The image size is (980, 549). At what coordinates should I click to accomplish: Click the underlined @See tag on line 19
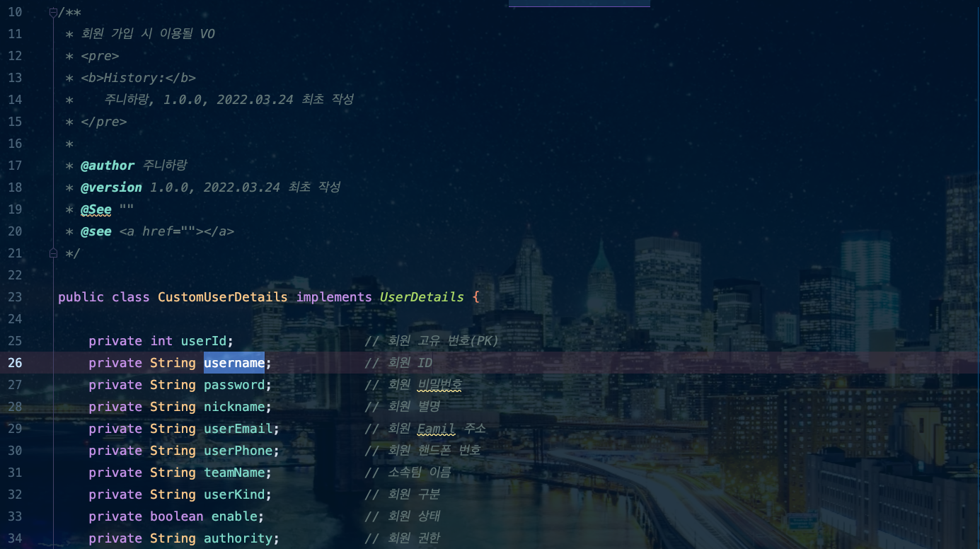(96, 209)
